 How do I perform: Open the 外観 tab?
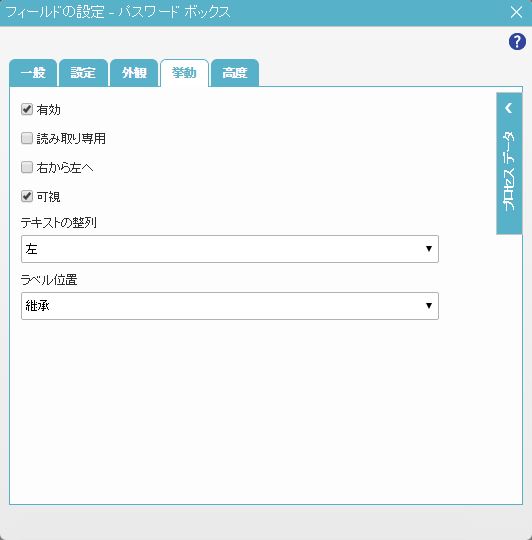point(134,73)
